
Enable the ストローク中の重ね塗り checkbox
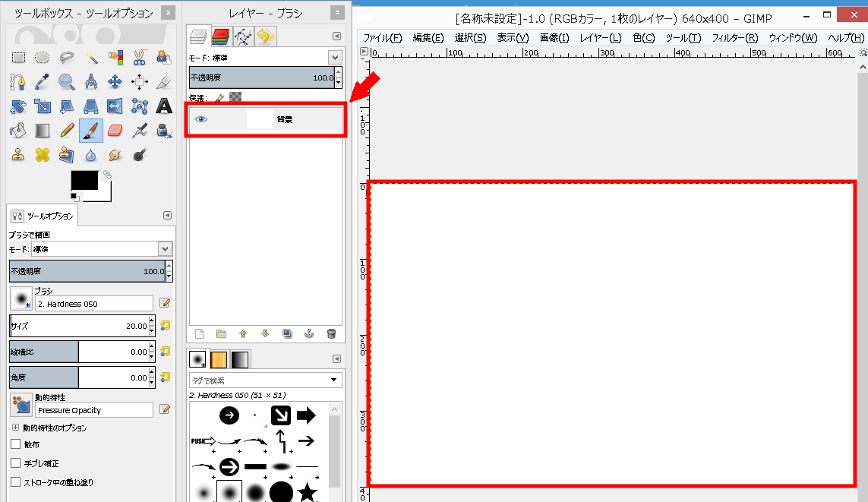[x=15, y=481]
